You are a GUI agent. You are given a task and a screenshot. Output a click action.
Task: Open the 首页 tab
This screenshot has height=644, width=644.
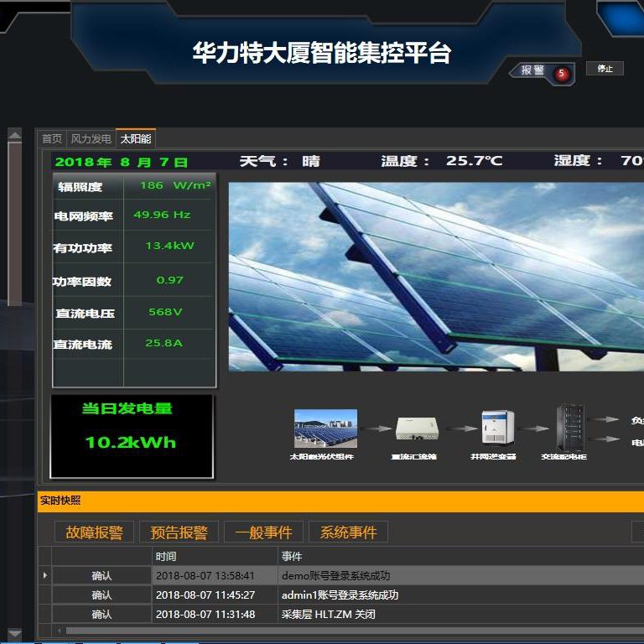[x=52, y=138]
